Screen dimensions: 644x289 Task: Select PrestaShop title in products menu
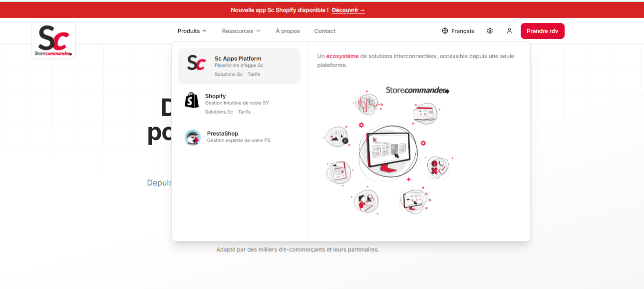point(222,133)
